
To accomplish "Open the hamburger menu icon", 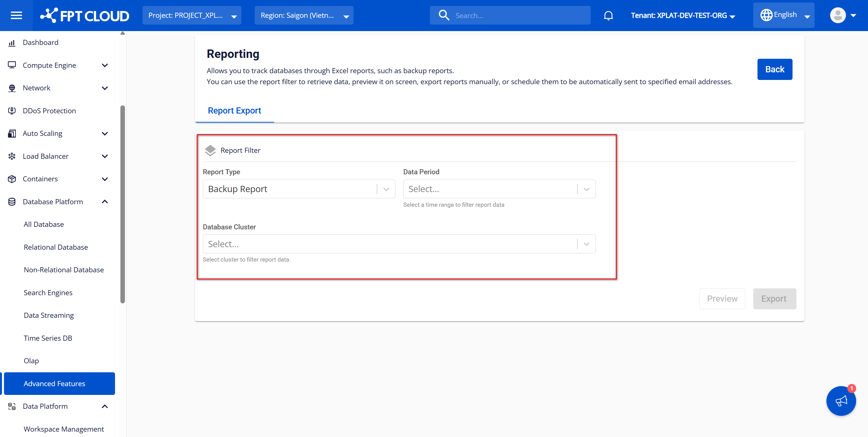I will tap(16, 16).
